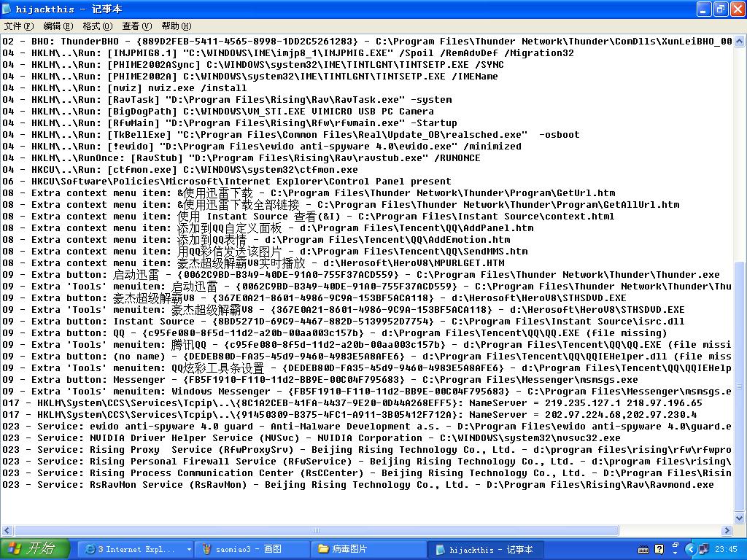The image size is (747, 560).
Task: Click the line ending in 'GetUrl.htm'
Action: tap(309, 192)
